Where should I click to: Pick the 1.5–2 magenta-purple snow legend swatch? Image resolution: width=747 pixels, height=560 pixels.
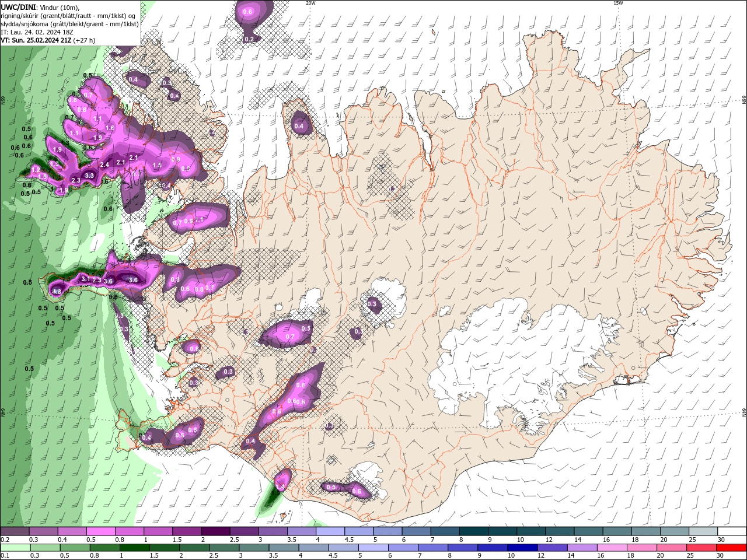(186, 531)
